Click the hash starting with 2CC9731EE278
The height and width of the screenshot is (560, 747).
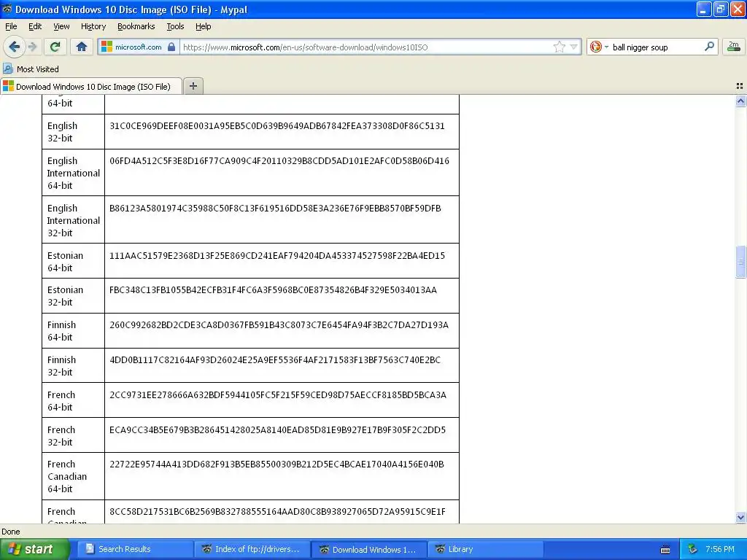point(278,394)
